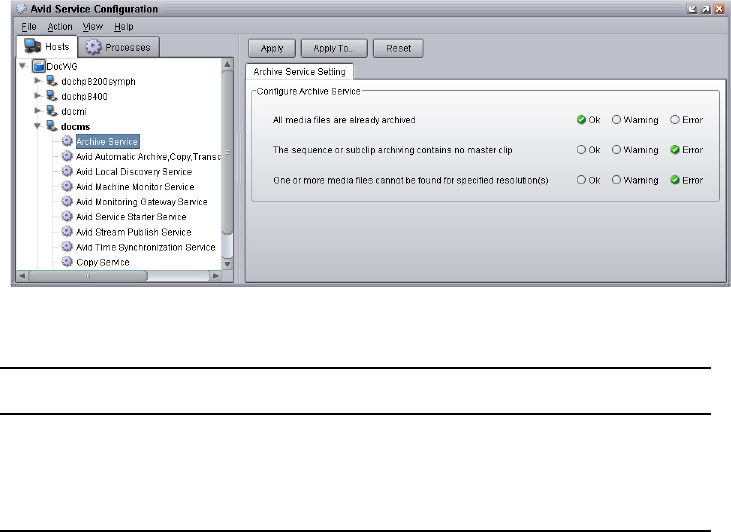This screenshot has height=532, width=731.
Task: Click the Apply To... button
Action: pyautogui.click(x=334, y=48)
